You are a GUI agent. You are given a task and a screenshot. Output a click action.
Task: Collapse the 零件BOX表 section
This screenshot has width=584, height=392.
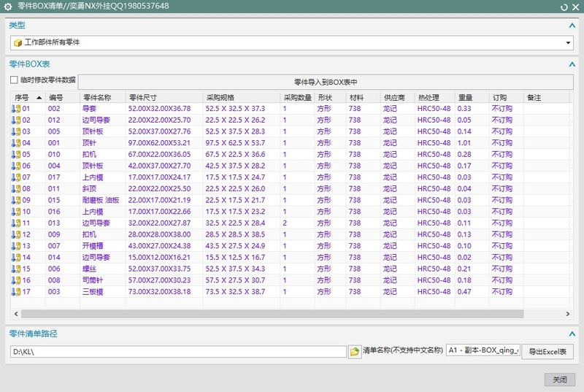(572, 64)
